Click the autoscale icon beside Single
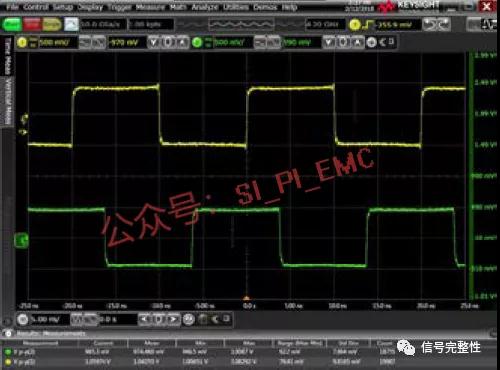 (x=71, y=25)
